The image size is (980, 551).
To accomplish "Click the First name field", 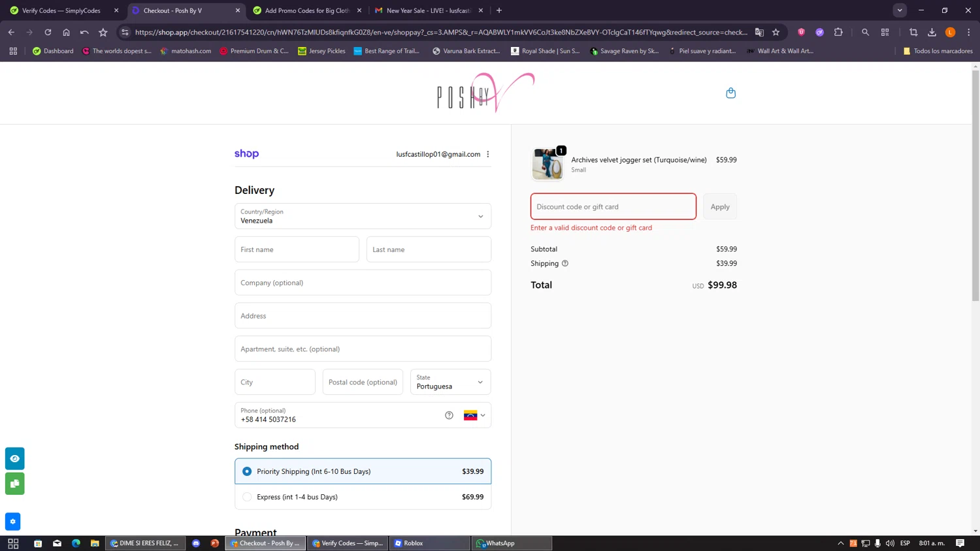I will pos(297,249).
